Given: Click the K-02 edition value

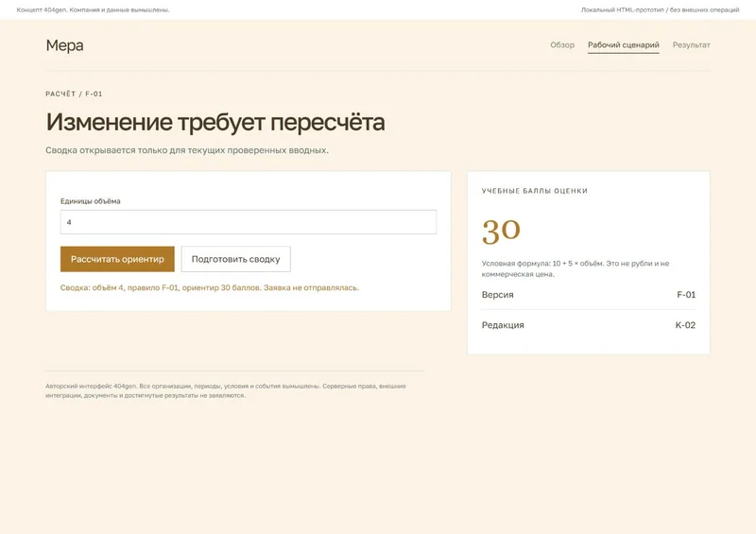Looking at the screenshot, I should 685,325.
